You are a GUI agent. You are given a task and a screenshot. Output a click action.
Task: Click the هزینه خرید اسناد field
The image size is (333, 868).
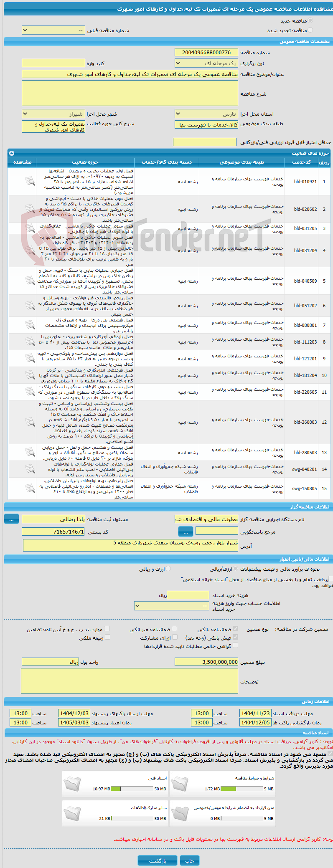tap(188, 595)
